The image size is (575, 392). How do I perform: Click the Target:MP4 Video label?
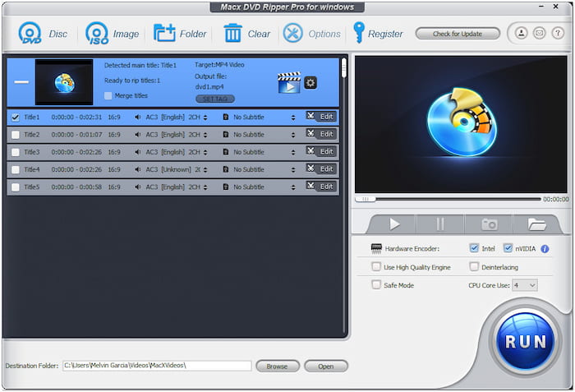pyautogui.click(x=219, y=65)
